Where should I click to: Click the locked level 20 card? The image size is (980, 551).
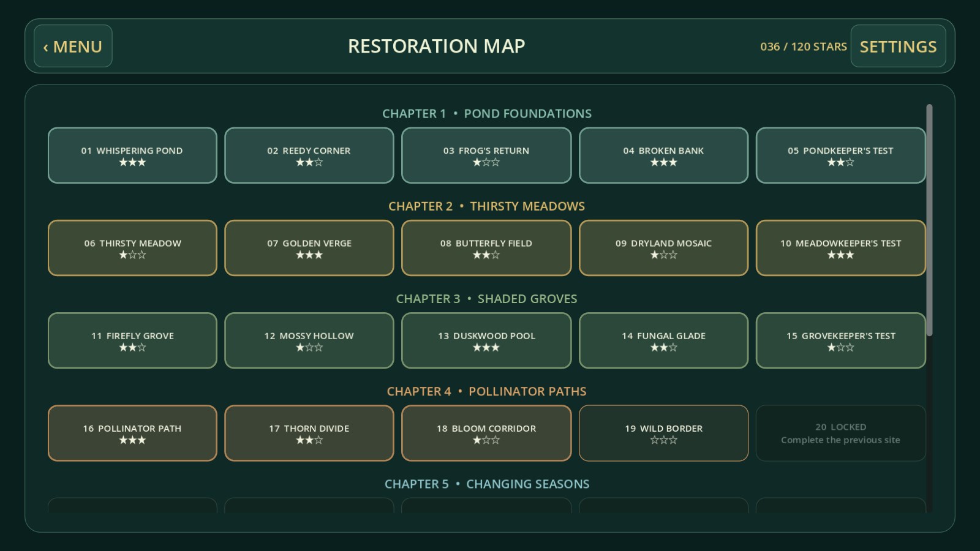840,433
